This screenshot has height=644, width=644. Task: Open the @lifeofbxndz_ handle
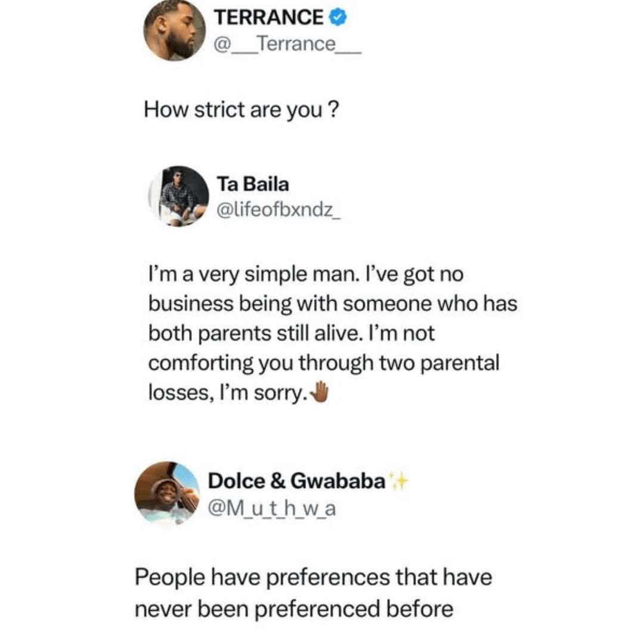click(x=278, y=210)
